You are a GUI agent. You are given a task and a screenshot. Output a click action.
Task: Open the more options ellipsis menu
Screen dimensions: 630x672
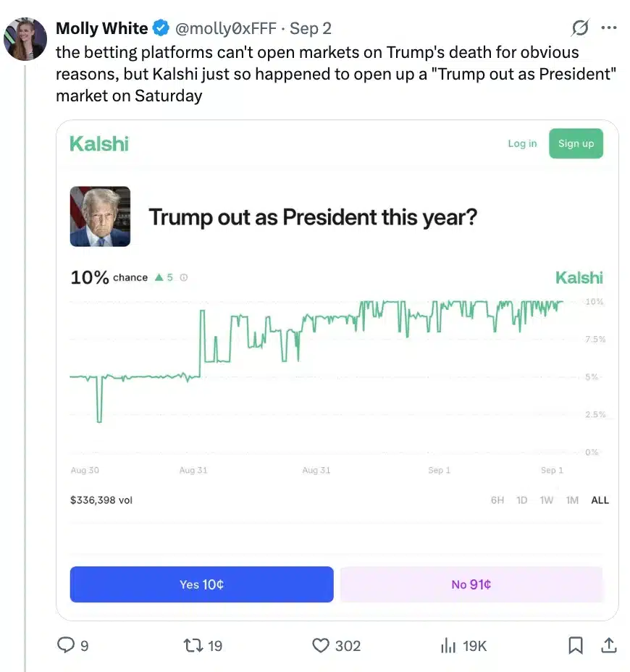click(x=609, y=28)
